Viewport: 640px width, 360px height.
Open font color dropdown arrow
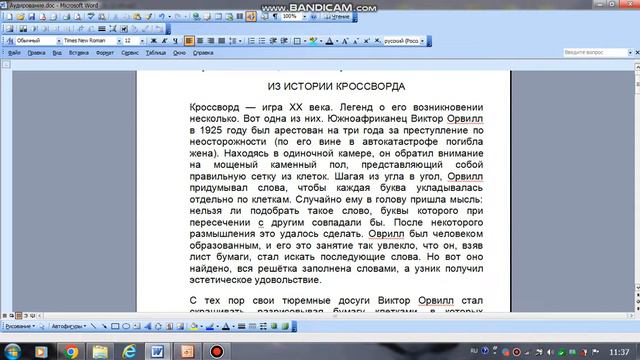pyautogui.click(x=337, y=41)
